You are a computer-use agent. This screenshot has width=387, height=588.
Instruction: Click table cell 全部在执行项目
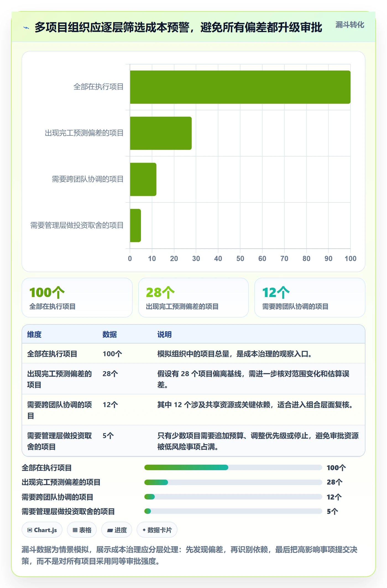[52, 354]
